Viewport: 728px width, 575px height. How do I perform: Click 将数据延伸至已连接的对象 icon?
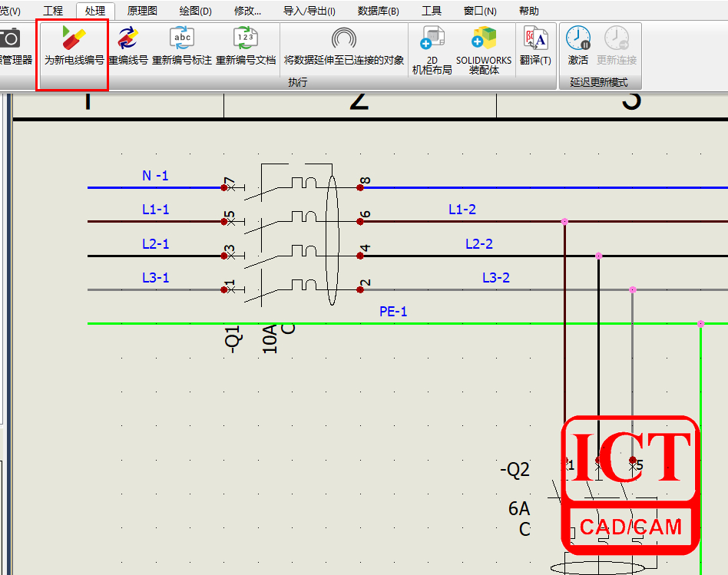[x=343, y=38]
